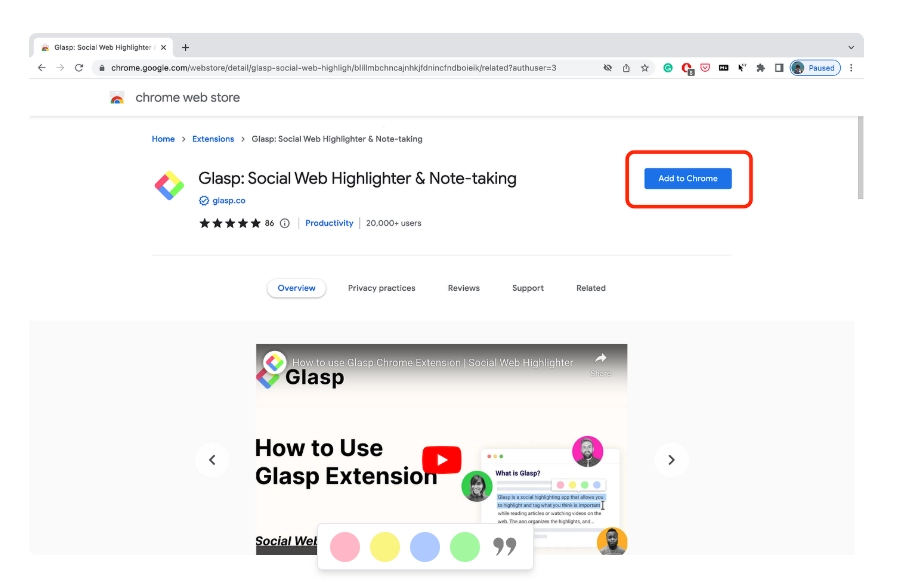Click the page vertical scrollbar
The width and height of the screenshot is (905, 582).
(860, 158)
